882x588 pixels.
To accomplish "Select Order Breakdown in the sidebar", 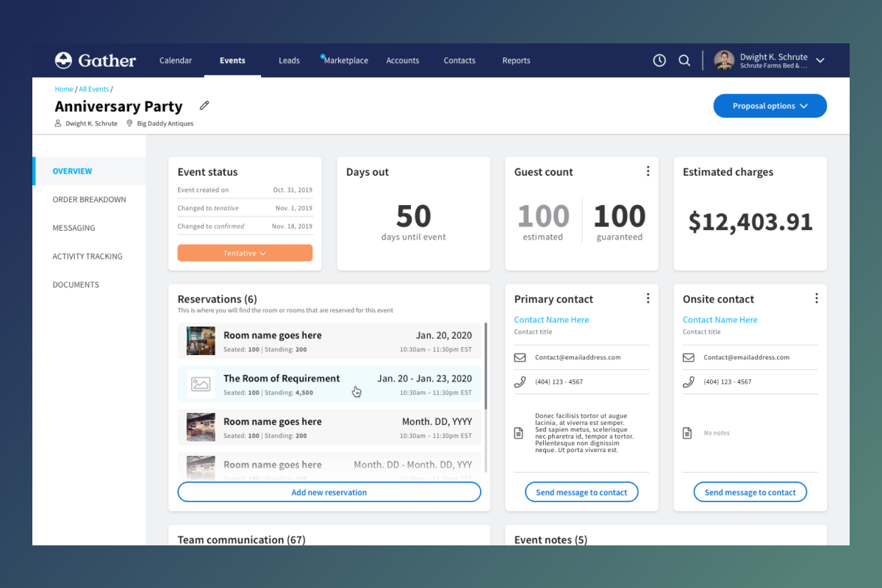I will coord(89,199).
